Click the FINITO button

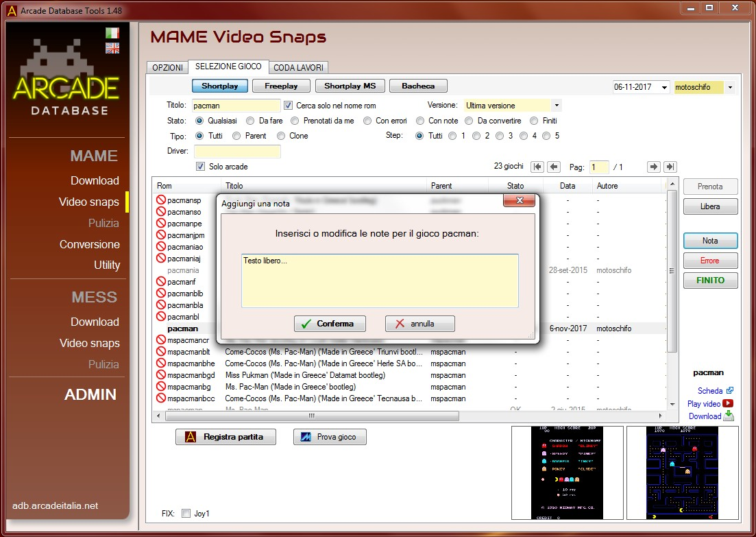710,281
